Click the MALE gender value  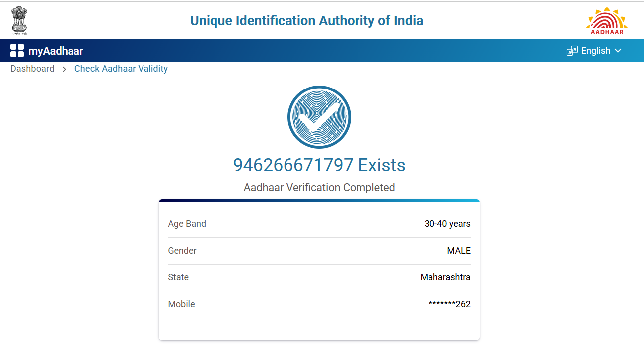click(x=458, y=251)
